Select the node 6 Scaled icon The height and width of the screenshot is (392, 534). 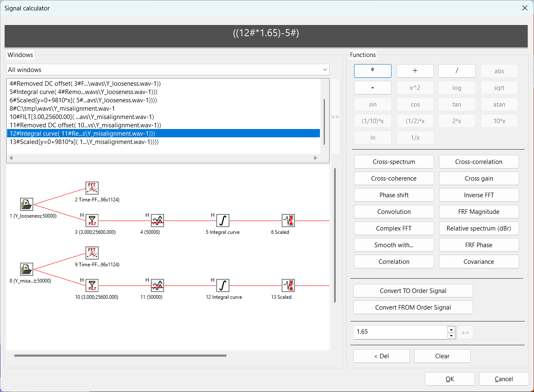pos(288,221)
